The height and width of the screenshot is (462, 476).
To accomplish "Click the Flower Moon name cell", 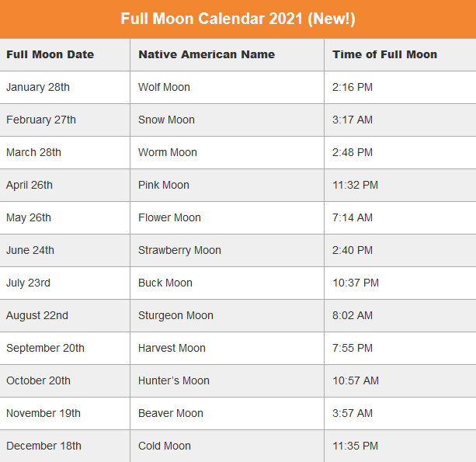I will click(169, 218).
